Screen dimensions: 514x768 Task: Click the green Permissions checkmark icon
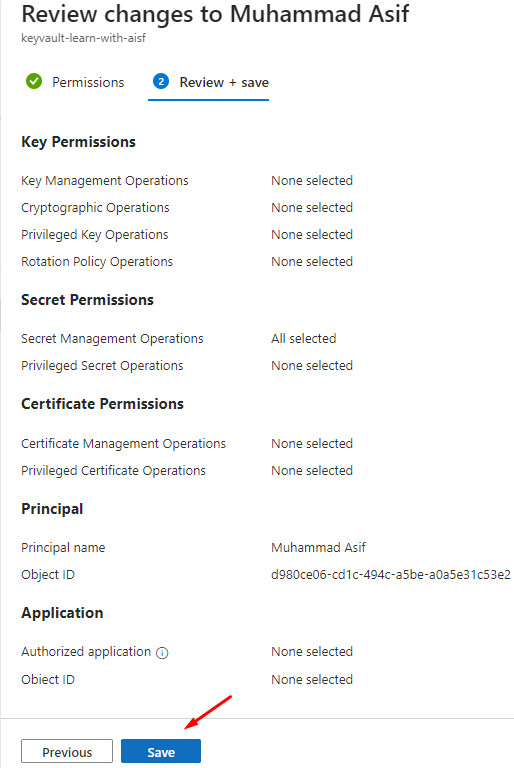pos(34,81)
